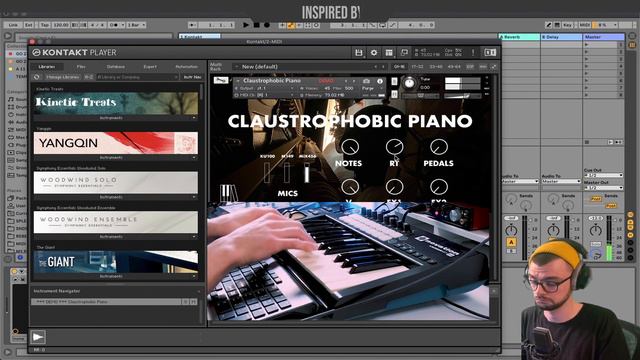This screenshot has width=640, height=360.
Task: Click the Claustrophobic Piano instrument thumbnail icon
Action: pos(221,80)
